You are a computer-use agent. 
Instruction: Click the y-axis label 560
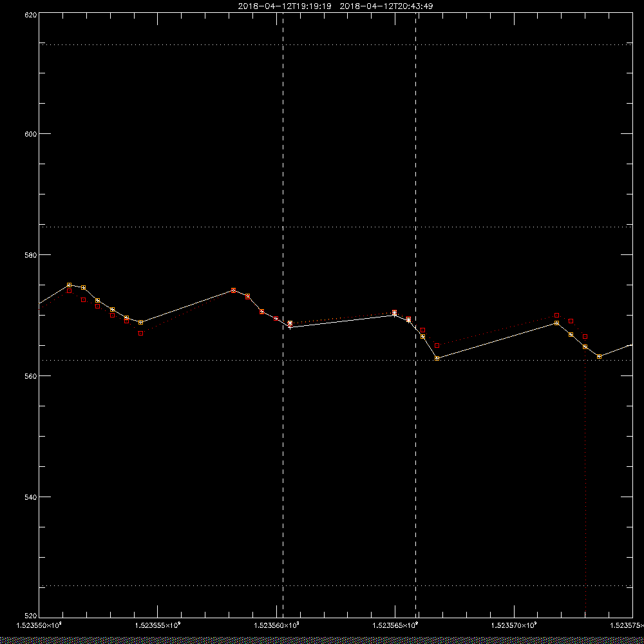pos(31,376)
